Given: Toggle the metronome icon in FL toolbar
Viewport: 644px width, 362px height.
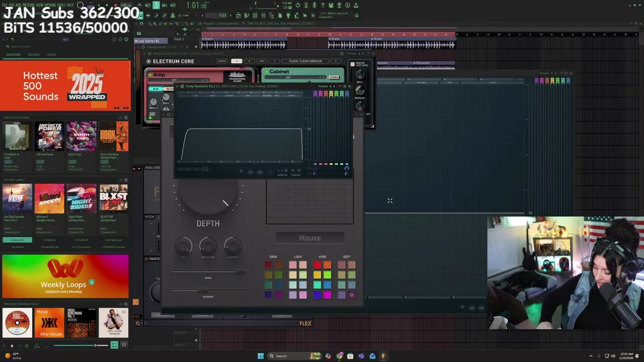Looking at the screenshot, I should click(x=139, y=5).
